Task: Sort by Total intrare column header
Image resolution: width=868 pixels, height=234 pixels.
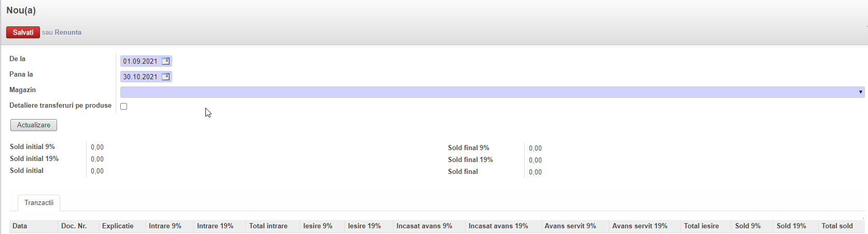Action: click(x=268, y=226)
